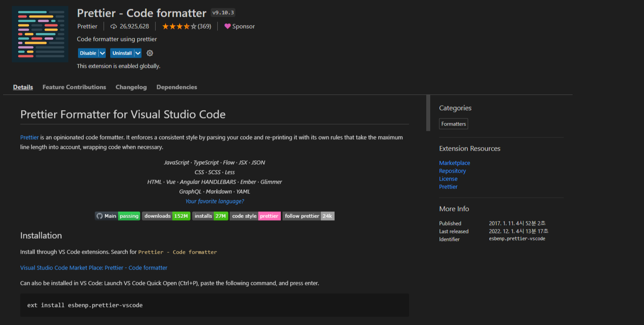Click the code style prettier badge
644x325 pixels.
click(255, 216)
